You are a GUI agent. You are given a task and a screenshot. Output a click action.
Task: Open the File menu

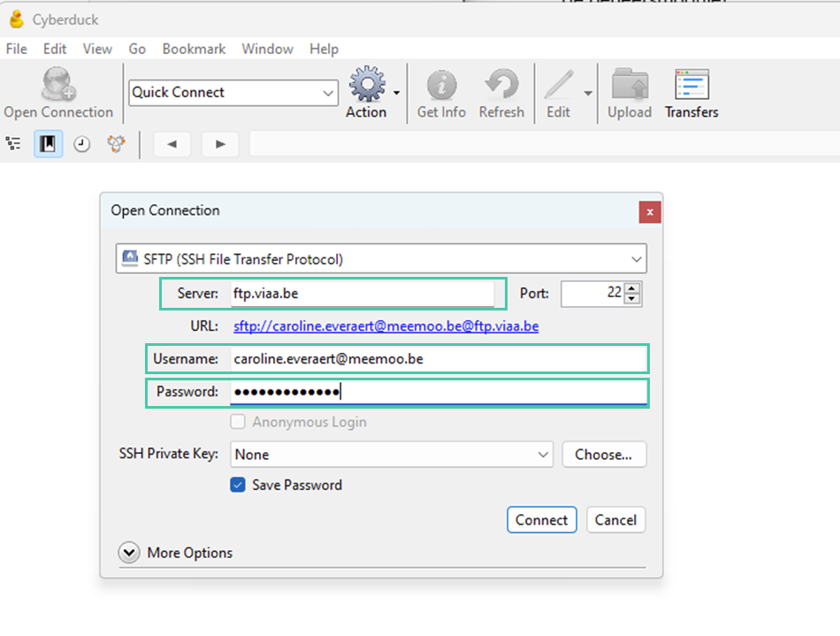coord(17,49)
